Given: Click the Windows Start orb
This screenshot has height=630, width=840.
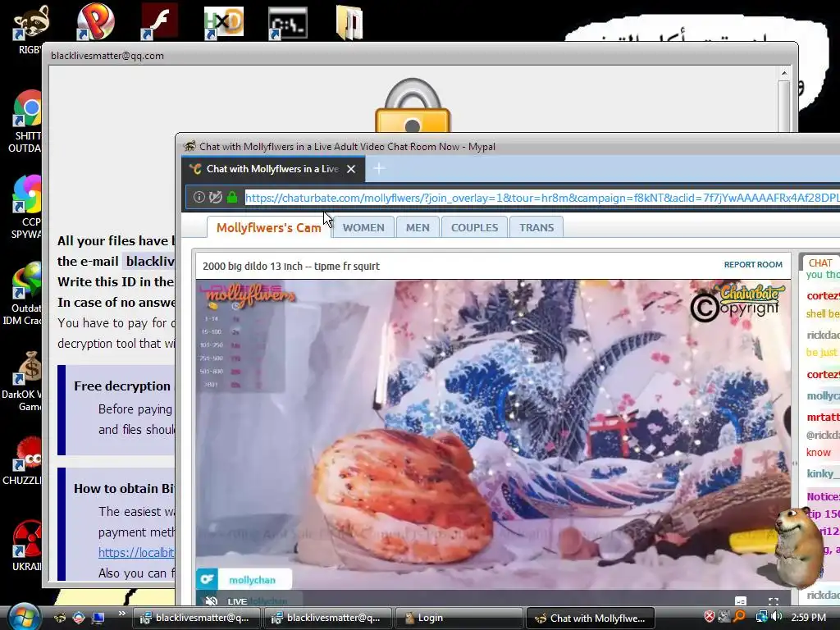Looking at the screenshot, I should click(24, 617).
